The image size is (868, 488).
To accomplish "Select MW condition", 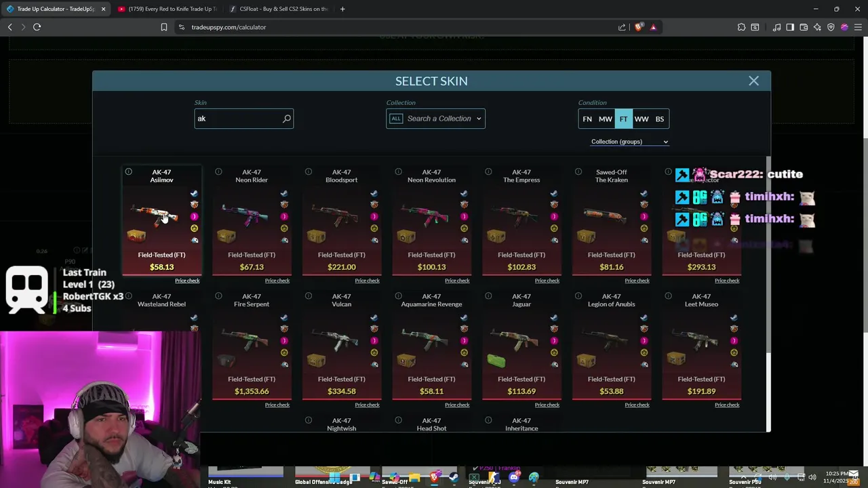I will pos(606,119).
